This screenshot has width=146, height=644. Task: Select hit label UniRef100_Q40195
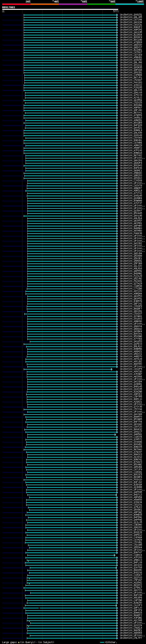(x=131, y=32)
